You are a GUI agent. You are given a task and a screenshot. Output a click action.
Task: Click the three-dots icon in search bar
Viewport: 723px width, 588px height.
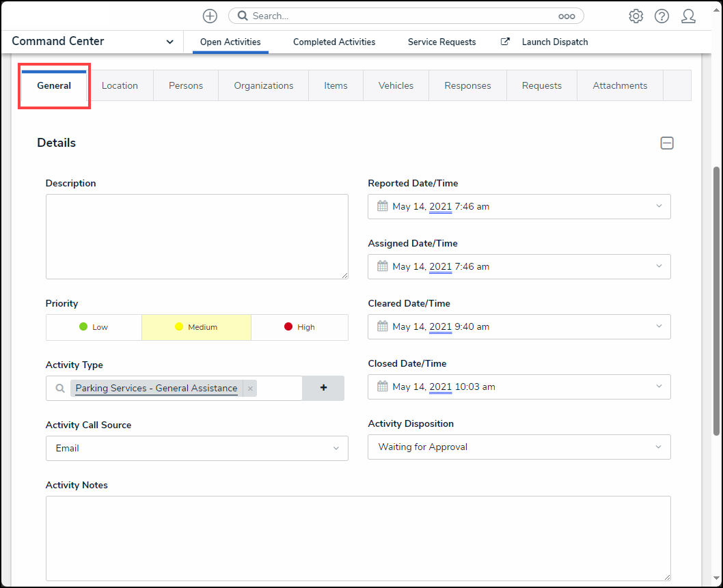pyautogui.click(x=567, y=16)
